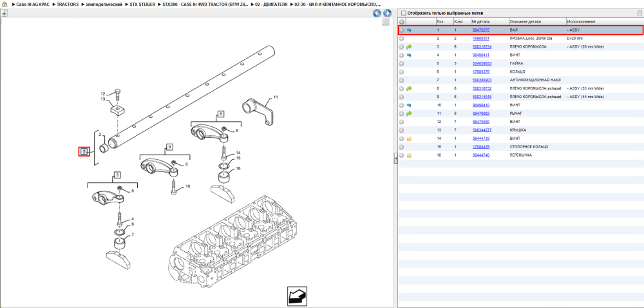Click yellow note icon in ПЕРЕМЫЧКА row

point(409,155)
